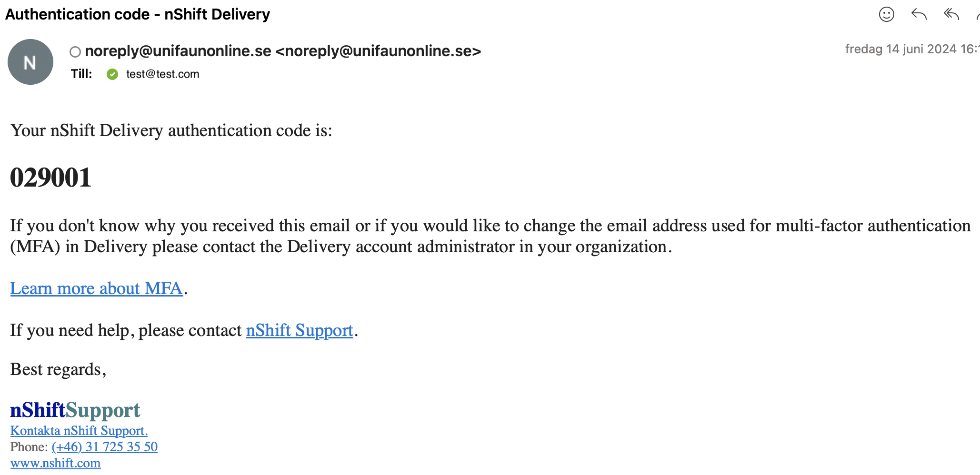Visit the www.nshift.com link
980x475 pixels.
click(55, 463)
